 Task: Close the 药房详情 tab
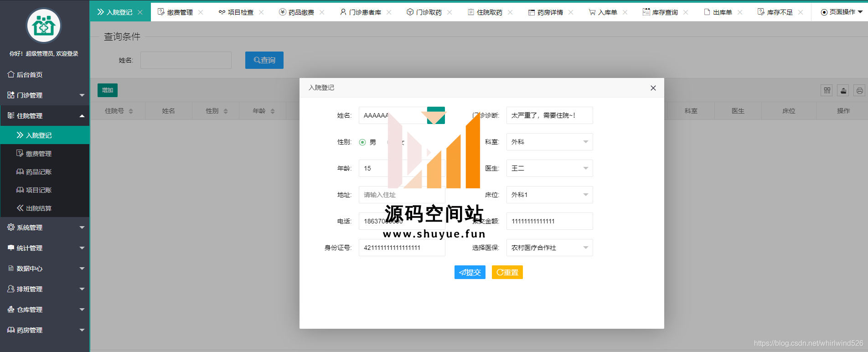571,12
